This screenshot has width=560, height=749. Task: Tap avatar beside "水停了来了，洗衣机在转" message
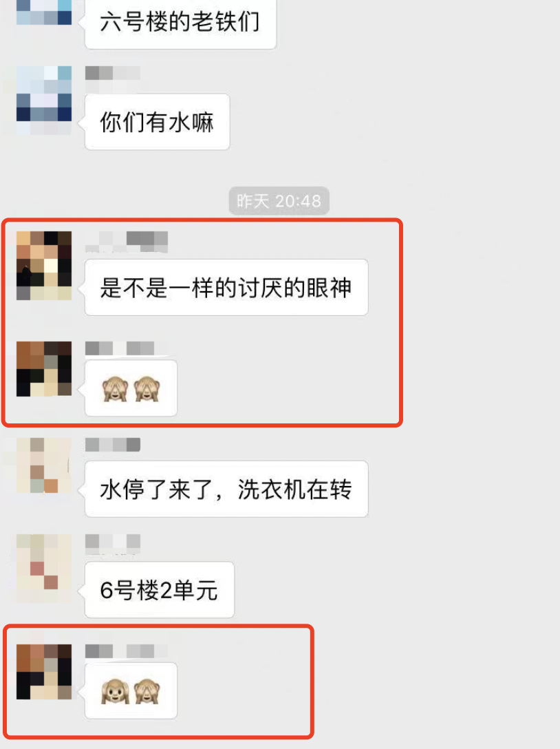[x=44, y=465]
